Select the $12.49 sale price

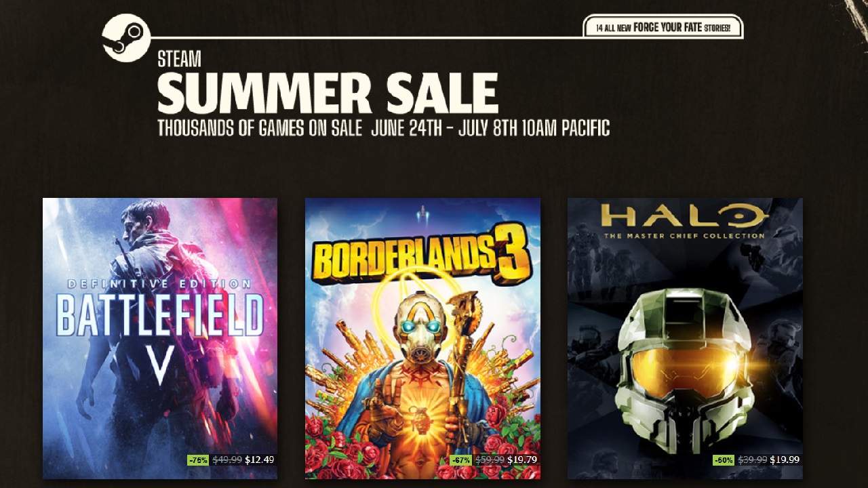[x=260, y=460]
